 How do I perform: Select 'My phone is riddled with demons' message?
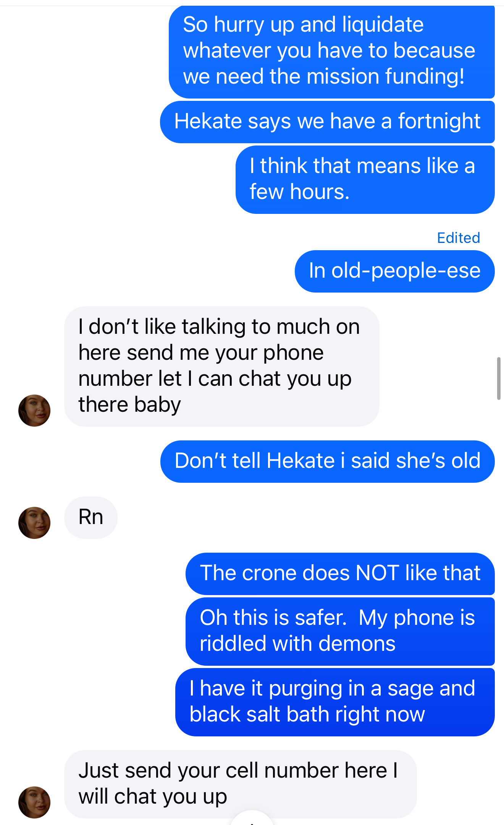coord(340,631)
